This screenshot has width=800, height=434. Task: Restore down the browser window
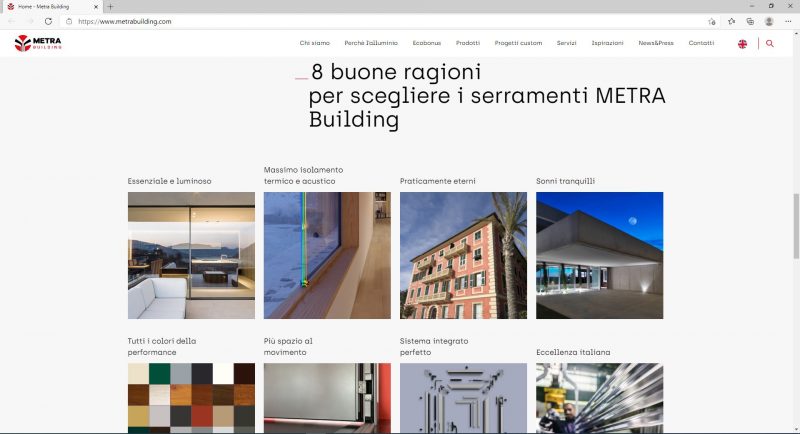(771, 6)
